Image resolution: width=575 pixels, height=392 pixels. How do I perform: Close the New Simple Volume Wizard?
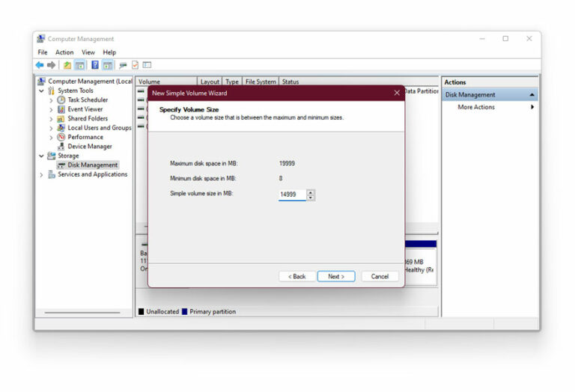(397, 93)
